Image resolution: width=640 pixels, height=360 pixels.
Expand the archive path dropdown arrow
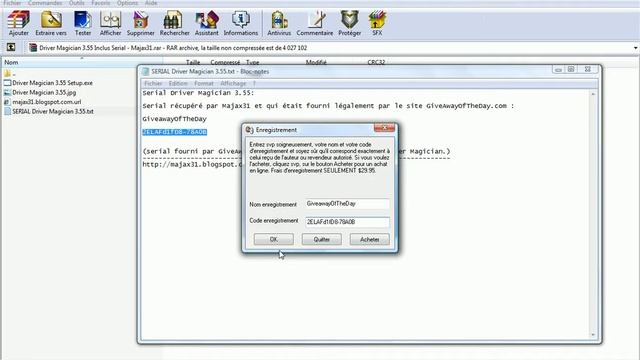click(635, 48)
